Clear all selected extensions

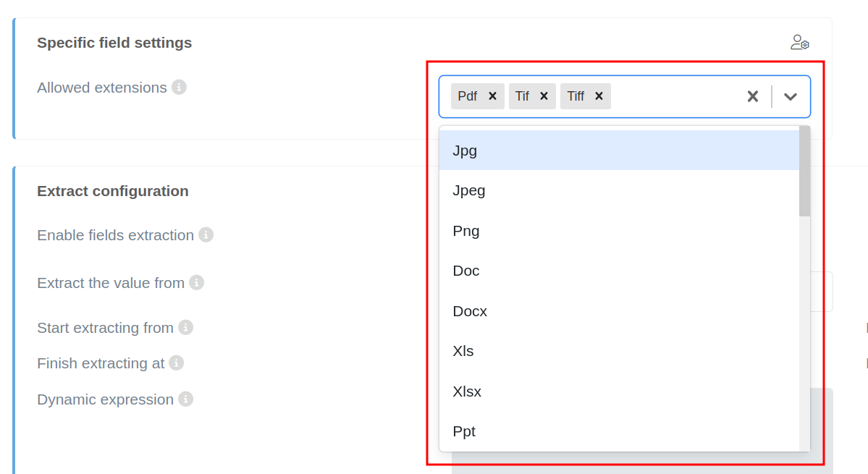coord(753,96)
